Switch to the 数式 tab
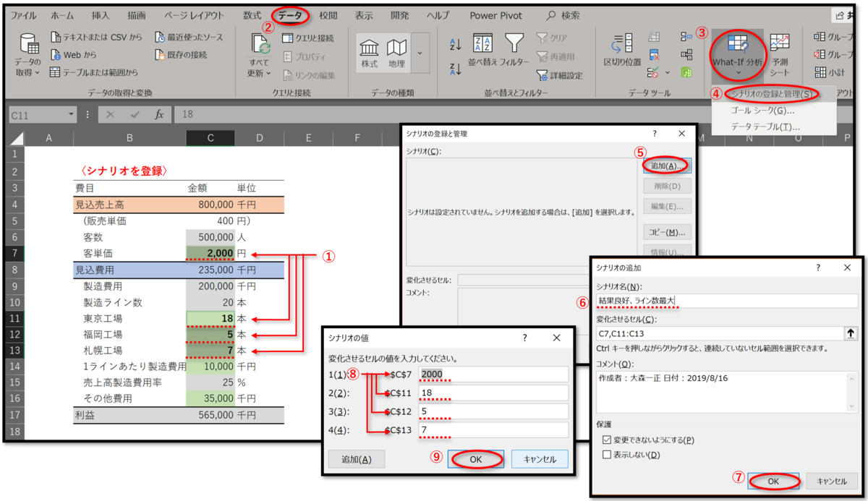 pos(252,15)
